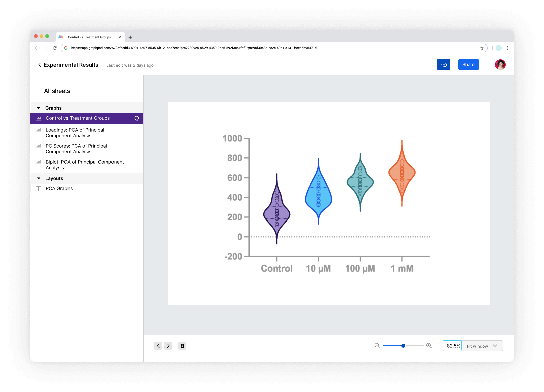Collapse the Layouts section
Screen dimensions: 544x392
point(39,178)
